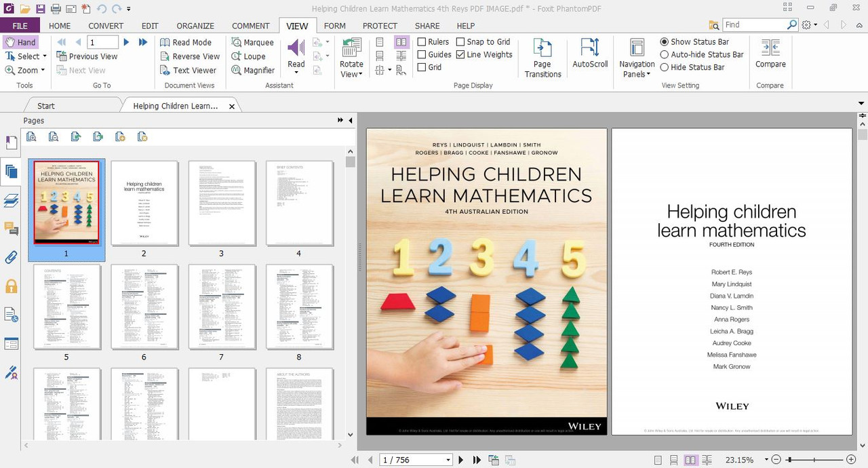Switch to the Start document tab
The width and height of the screenshot is (868, 468).
(x=46, y=106)
